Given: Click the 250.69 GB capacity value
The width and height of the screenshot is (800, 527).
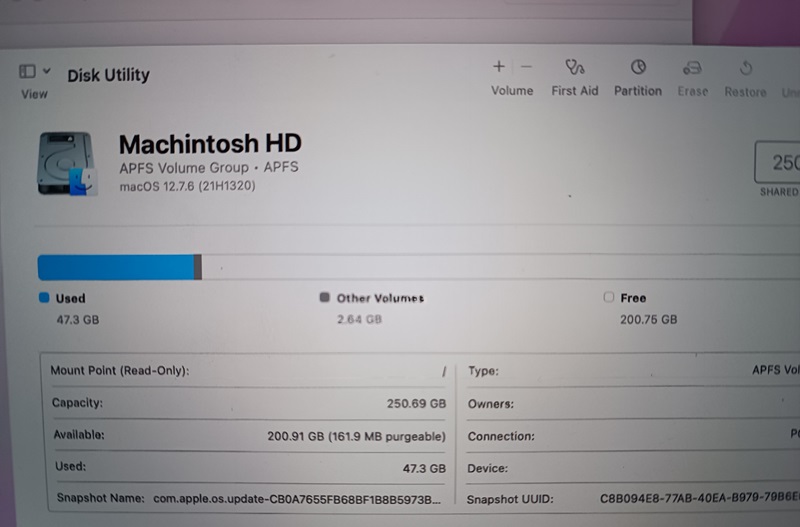Looking at the screenshot, I should coord(416,404).
